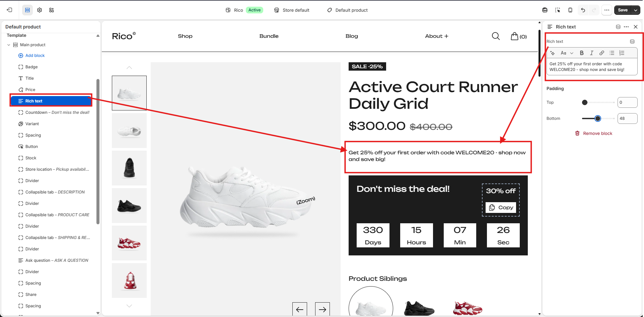Viewport: 644px width, 317px height.
Task: Adjust the Top padding slider handle
Action: click(x=585, y=102)
